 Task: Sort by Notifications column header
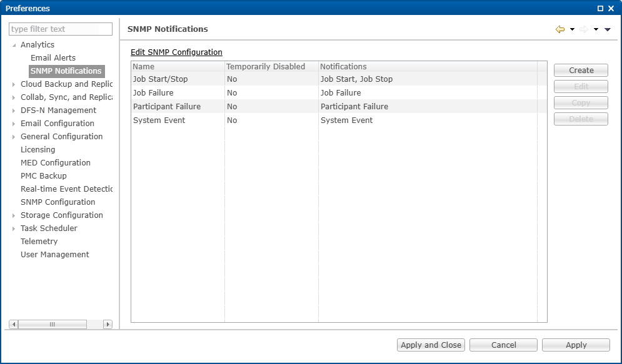pyautogui.click(x=428, y=67)
